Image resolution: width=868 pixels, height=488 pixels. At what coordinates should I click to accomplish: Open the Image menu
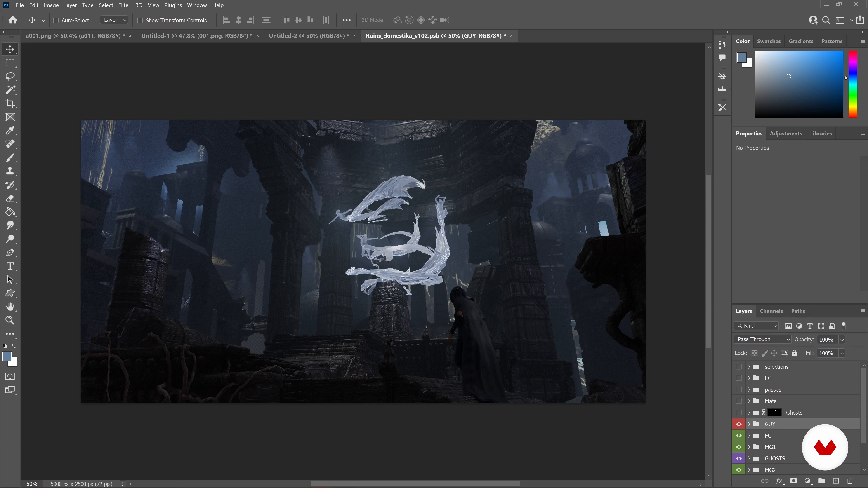pos(51,5)
